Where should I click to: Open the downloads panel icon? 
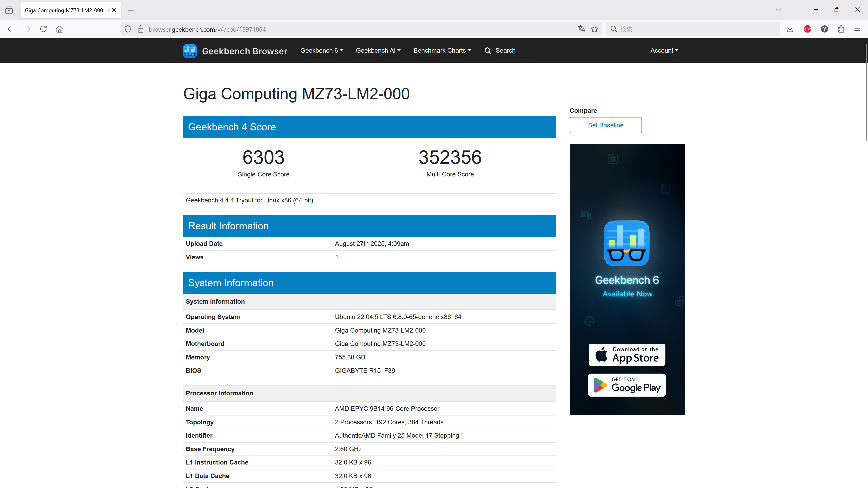coord(790,29)
